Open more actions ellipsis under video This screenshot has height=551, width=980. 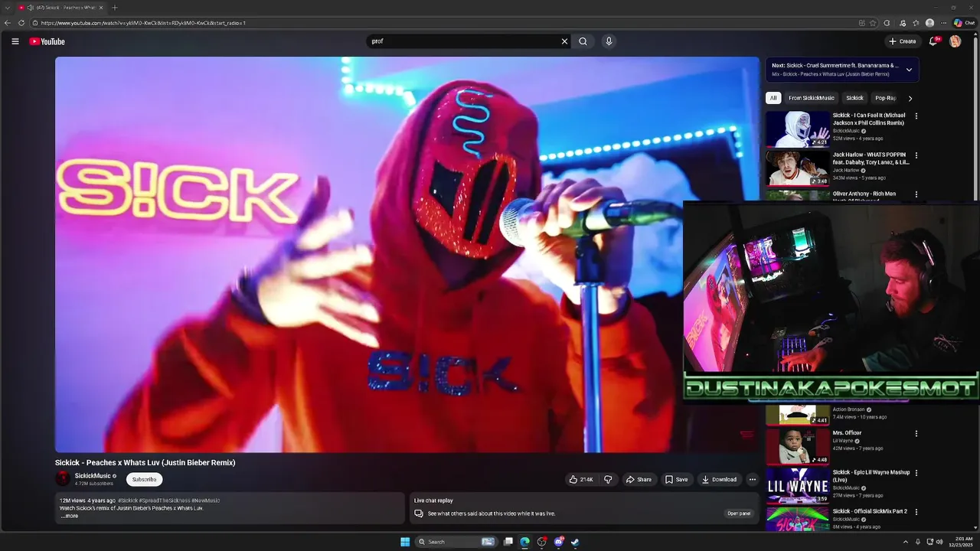pyautogui.click(x=752, y=480)
